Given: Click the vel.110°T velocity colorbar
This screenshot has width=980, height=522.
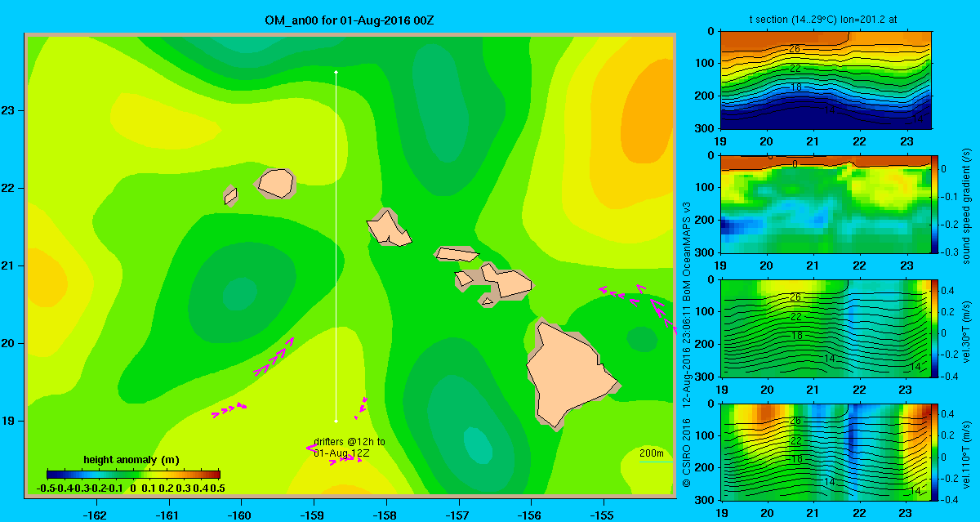Looking at the screenshot, I should pyautogui.click(x=934, y=452).
